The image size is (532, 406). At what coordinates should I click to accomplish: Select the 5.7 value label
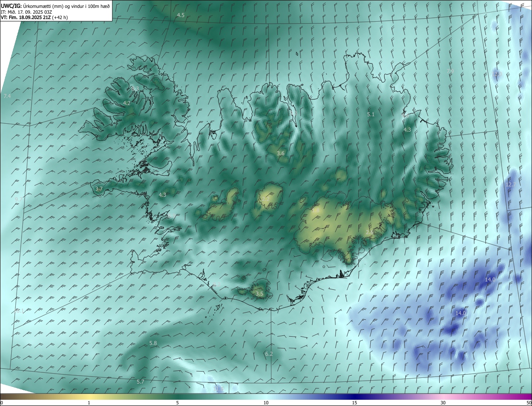click(x=140, y=382)
